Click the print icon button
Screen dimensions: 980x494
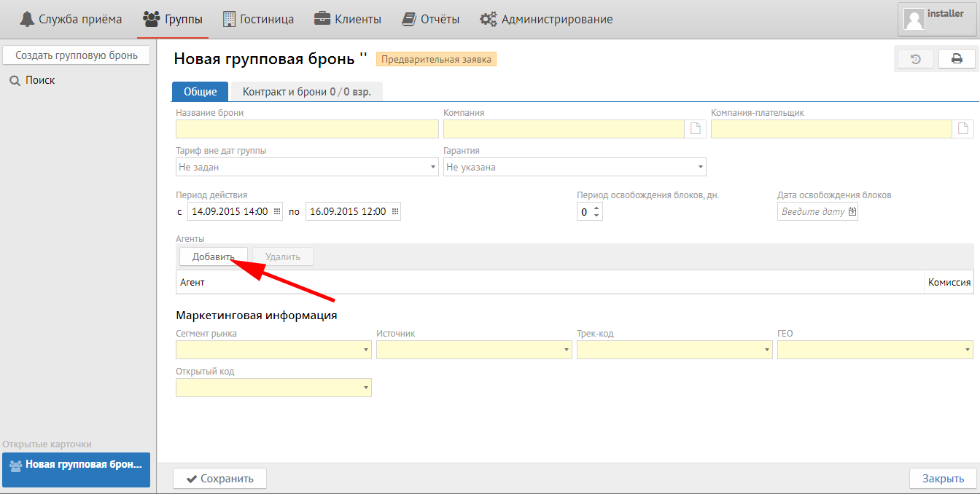pos(957,59)
